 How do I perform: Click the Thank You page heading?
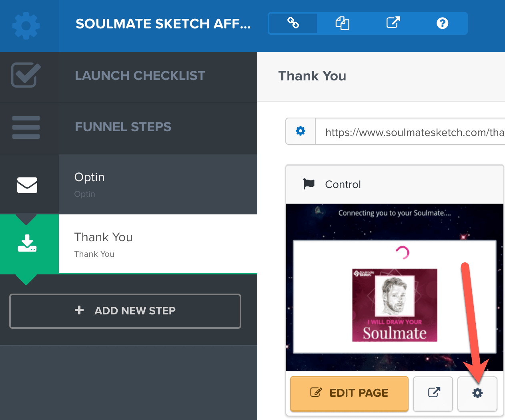[x=312, y=76]
